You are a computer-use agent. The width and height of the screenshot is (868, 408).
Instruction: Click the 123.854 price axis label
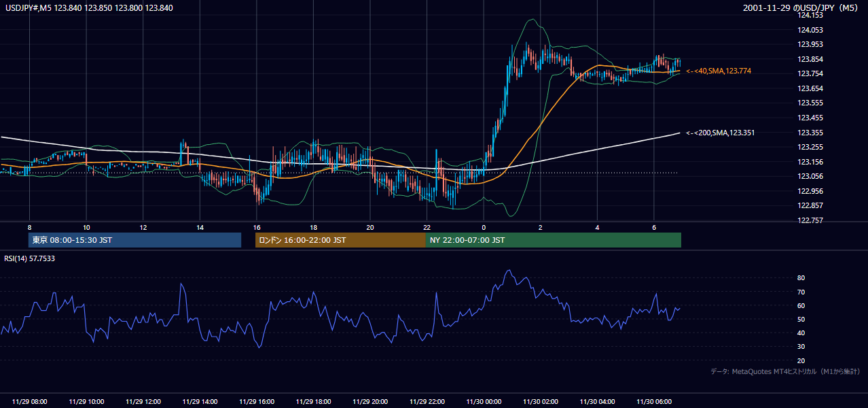(810, 59)
